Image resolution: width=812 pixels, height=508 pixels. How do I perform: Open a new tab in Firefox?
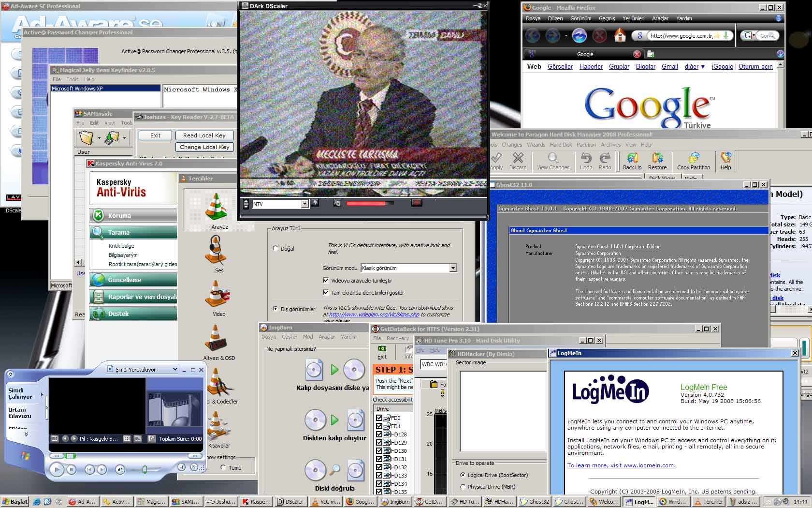coord(651,54)
